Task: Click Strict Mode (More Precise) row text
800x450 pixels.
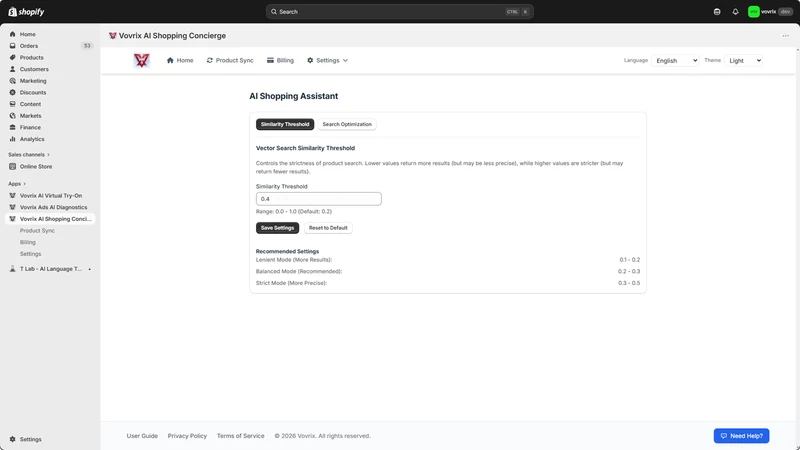Action: 291,283
